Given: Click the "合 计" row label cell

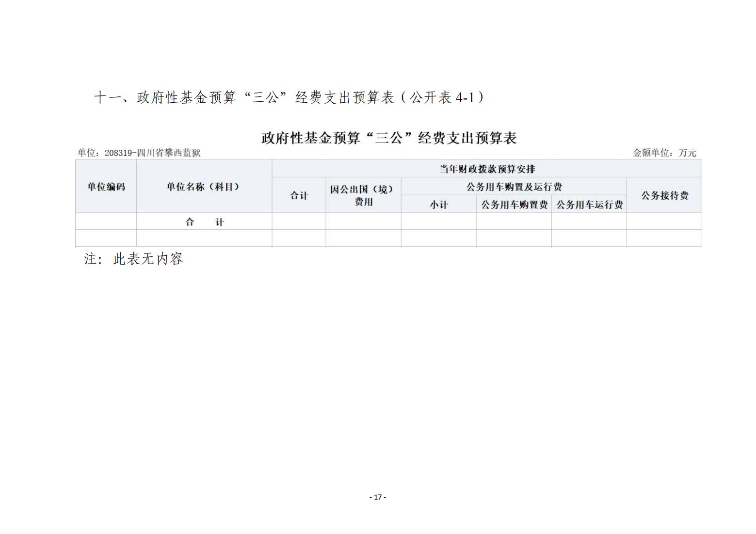Looking at the screenshot, I should click(204, 222).
